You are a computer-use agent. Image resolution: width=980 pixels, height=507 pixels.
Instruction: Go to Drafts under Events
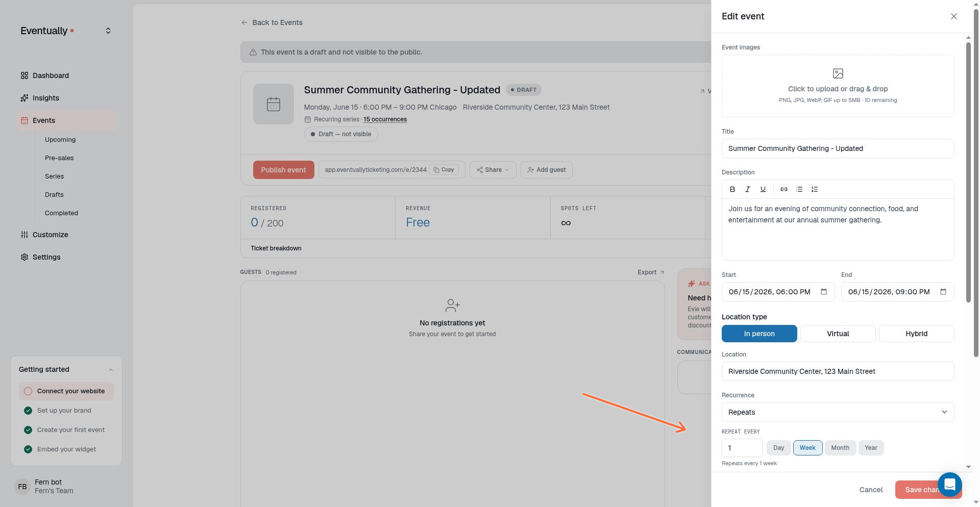54,194
